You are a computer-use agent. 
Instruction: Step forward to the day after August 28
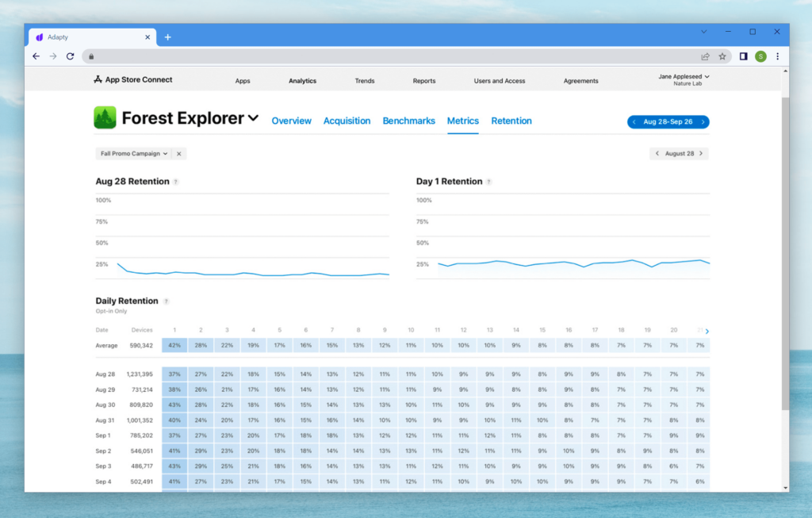pos(701,154)
